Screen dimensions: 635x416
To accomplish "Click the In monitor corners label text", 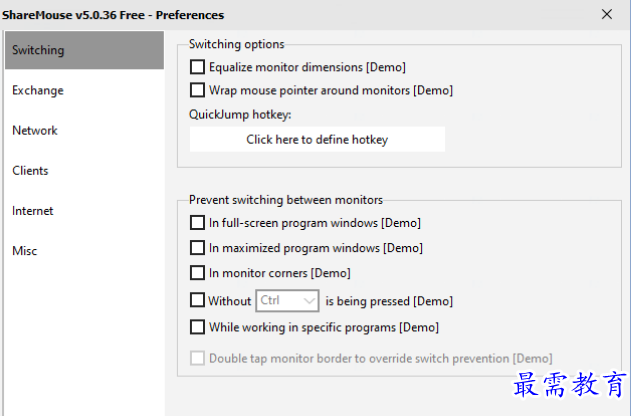I will [279, 273].
